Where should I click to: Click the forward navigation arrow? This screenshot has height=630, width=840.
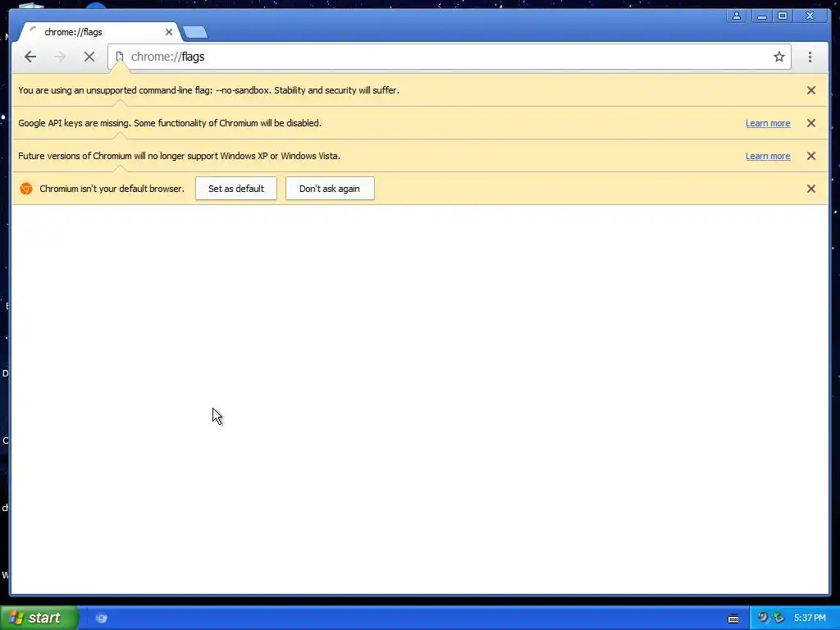click(59, 57)
